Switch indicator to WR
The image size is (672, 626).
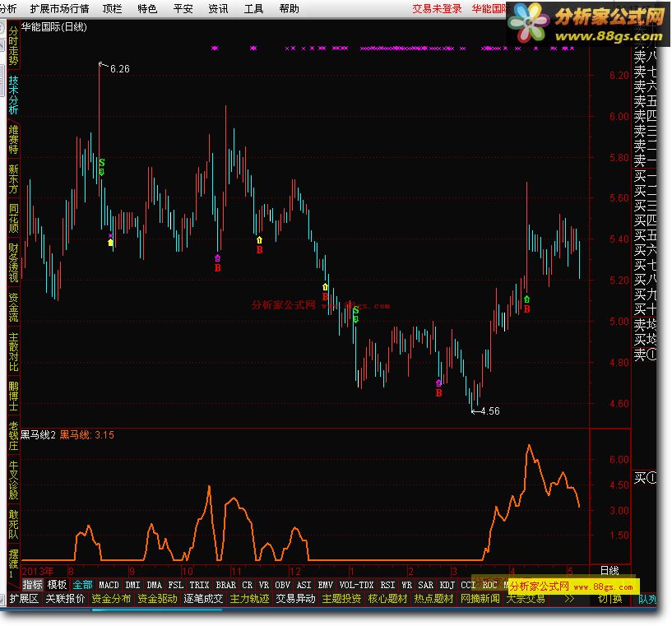(406, 585)
